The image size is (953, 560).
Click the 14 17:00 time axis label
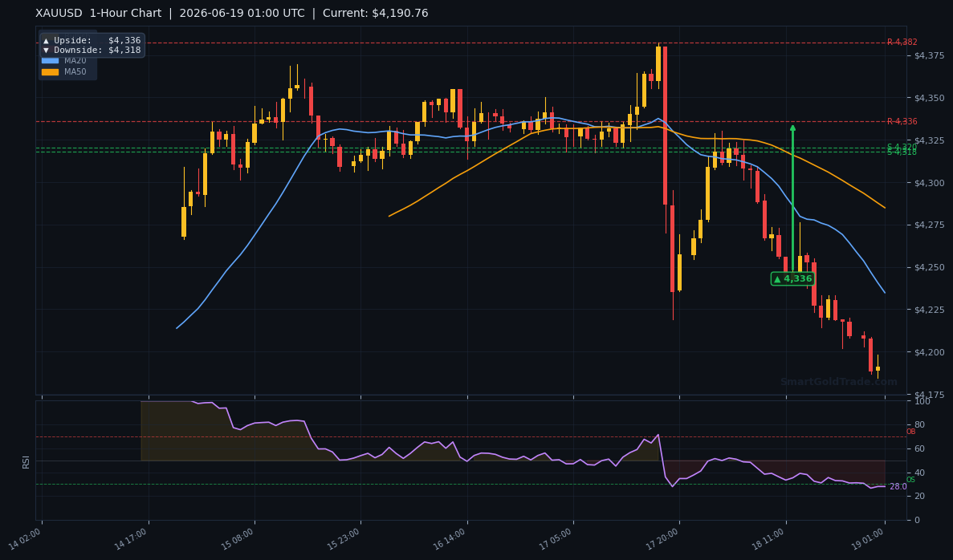click(132, 539)
